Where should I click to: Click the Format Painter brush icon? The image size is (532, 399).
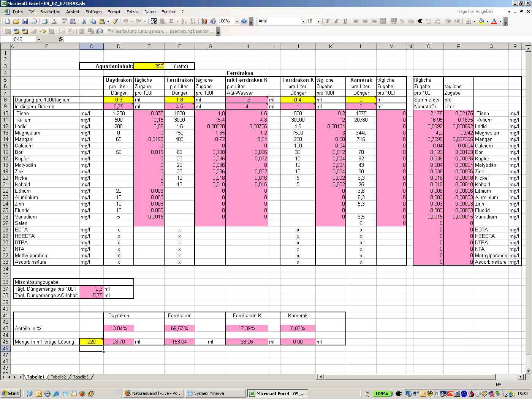click(115, 22)
